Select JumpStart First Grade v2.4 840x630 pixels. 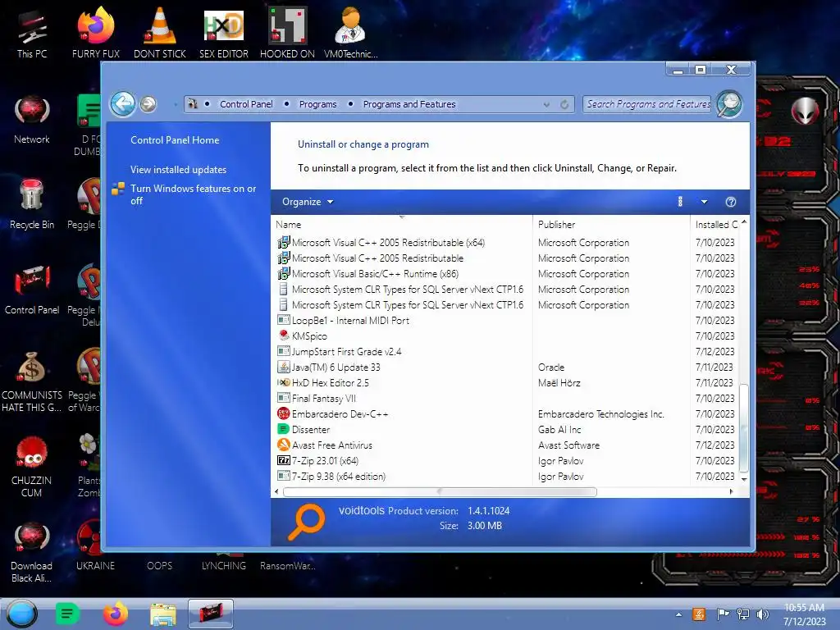tap(346, 351)
